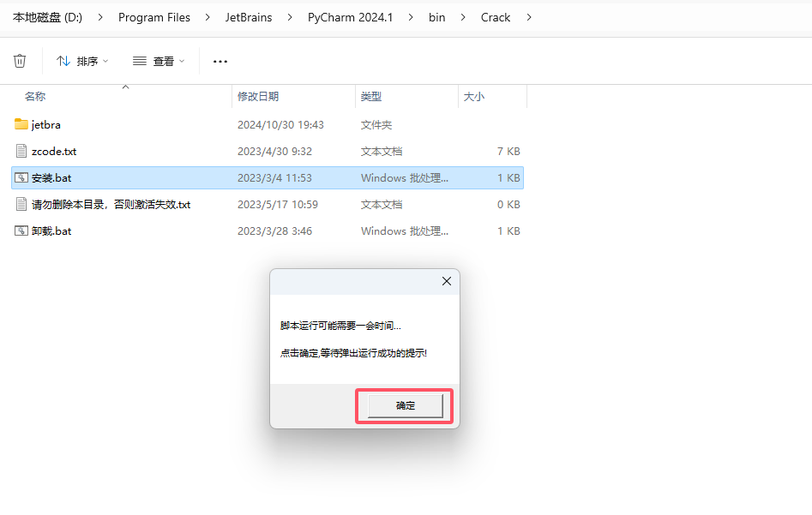Close the script prompt dialog
Image resolution: width=812 pixels, height=515 pixels.
click(447, 281)
